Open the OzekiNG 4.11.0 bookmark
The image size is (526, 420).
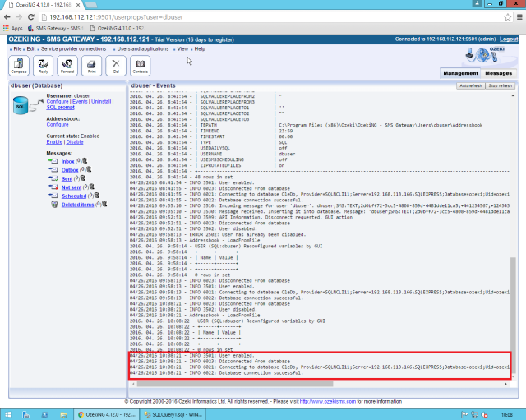tap(117, 29)
